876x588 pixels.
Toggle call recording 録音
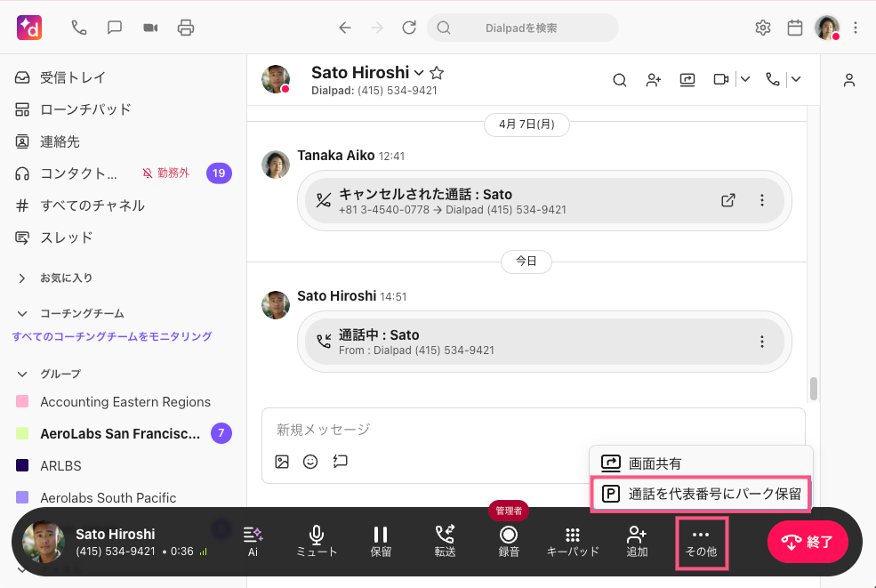509,541
